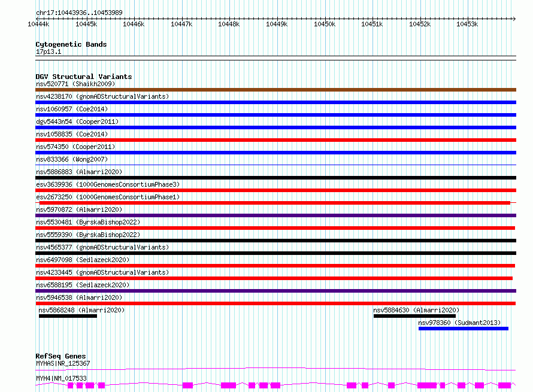Click nsv5530481 (ByrskaBishop2022) label
This screenshot has width=533, height=392.
pyautogui.click(x=88, y=222)
